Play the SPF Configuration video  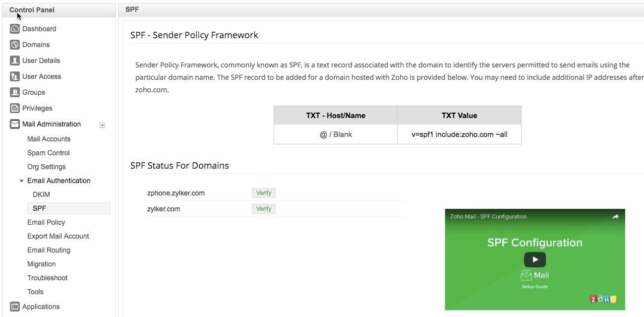[534, 259]
